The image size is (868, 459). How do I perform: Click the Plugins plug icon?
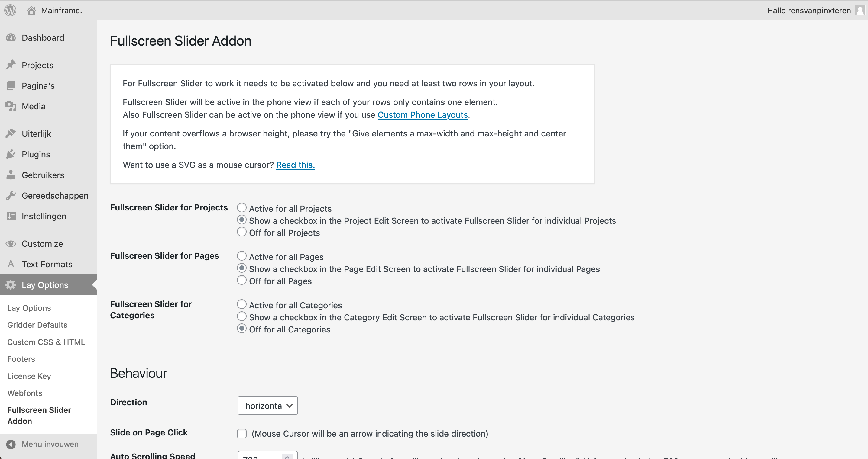(x=11, y=154)
